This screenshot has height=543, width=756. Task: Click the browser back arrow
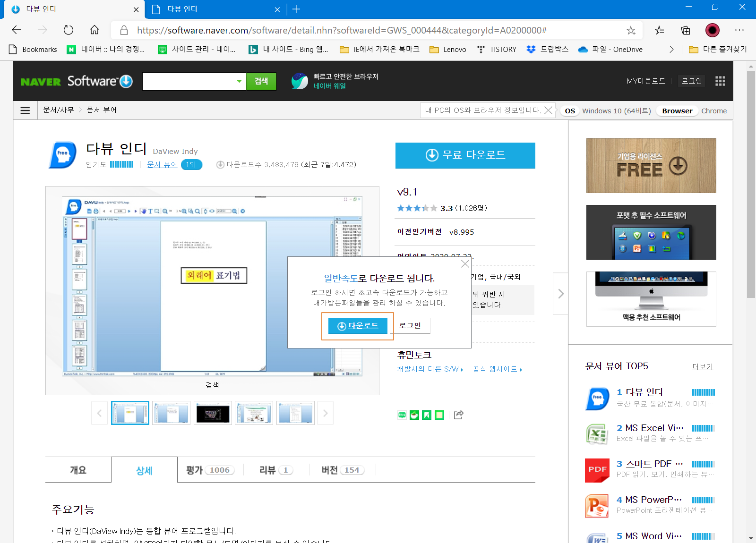(x=17, y=30)
